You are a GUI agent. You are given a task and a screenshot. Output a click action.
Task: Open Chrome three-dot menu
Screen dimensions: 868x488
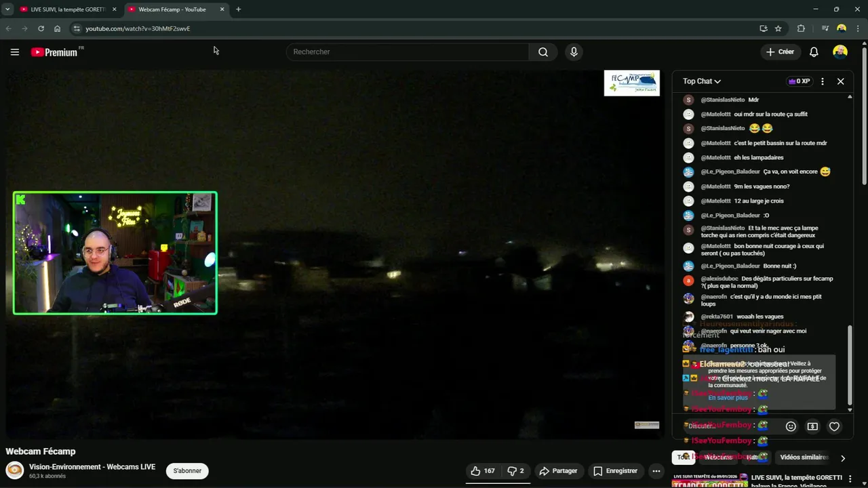tap(858, 28)
